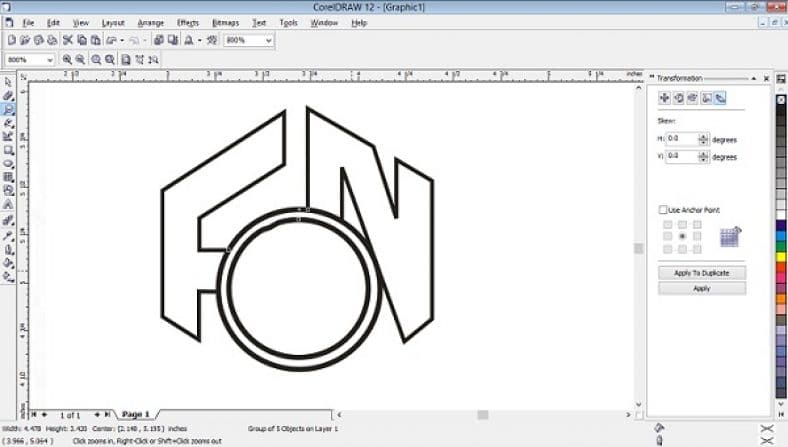Select the Fill tool in the toolbox
Screen dimensions: 788x447
click(x=8, y=262)
